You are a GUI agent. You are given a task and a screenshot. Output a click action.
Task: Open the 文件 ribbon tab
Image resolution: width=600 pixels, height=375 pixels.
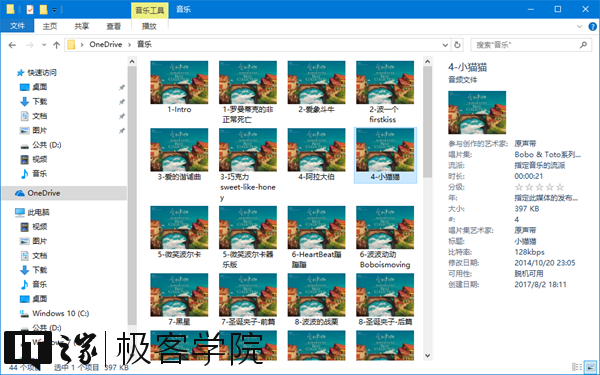[x=17, y=26]
